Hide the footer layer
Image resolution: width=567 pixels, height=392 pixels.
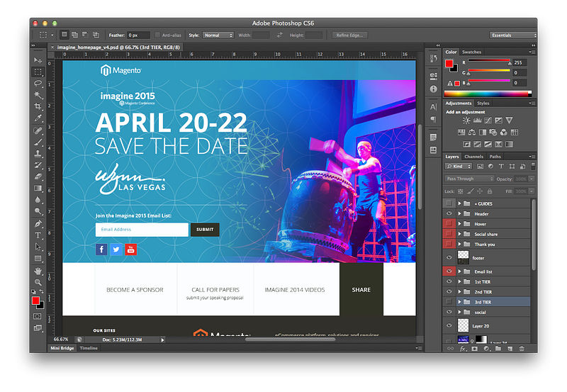pos(449,258)
